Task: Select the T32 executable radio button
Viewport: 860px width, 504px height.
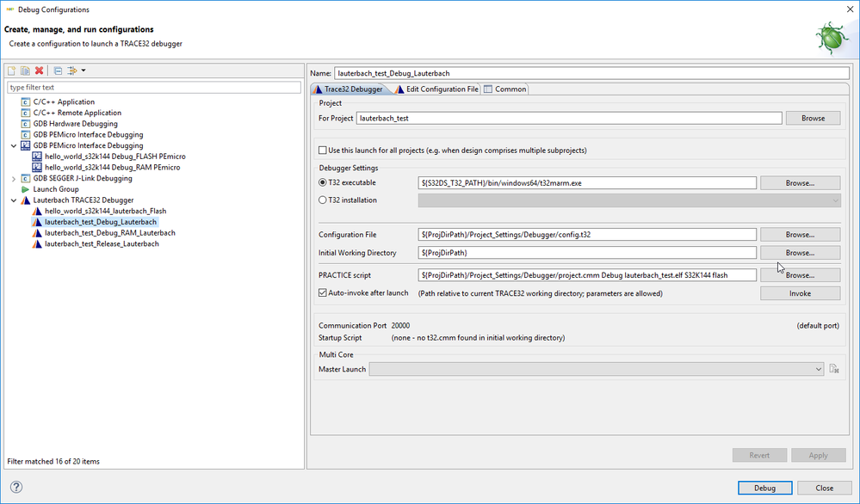Action: click(x=323, y=183)
